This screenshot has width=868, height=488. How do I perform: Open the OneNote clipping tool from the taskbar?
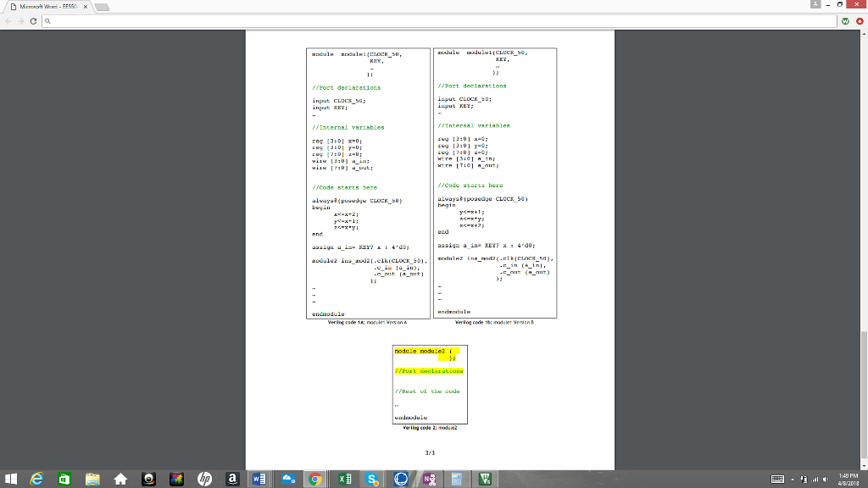click(427, 479)
